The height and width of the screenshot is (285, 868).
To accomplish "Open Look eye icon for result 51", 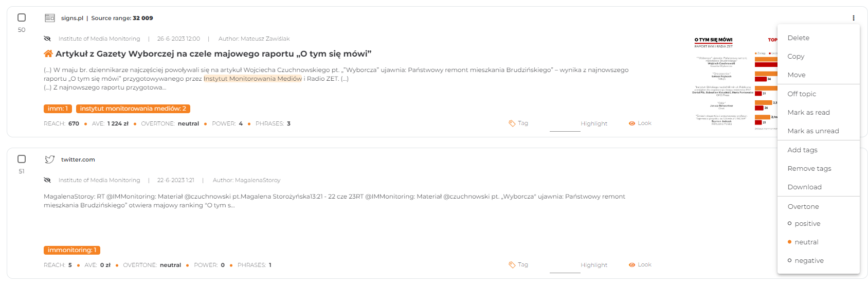I will click(x=632, y=265).
